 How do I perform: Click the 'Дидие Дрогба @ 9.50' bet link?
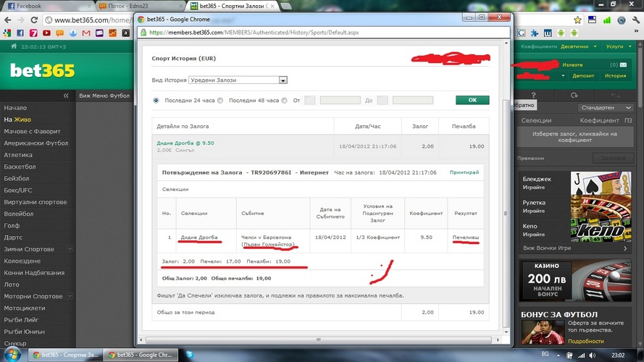185,143
